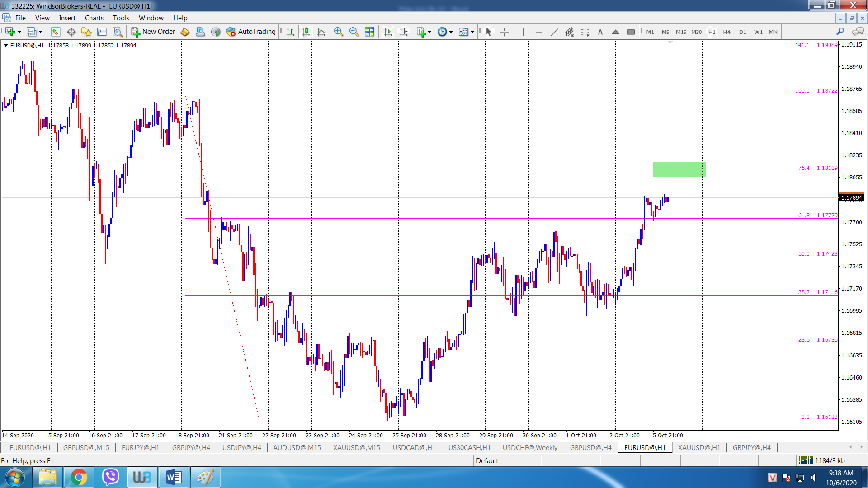Expand the Indicators dropdown arrow

click(429, 32)
